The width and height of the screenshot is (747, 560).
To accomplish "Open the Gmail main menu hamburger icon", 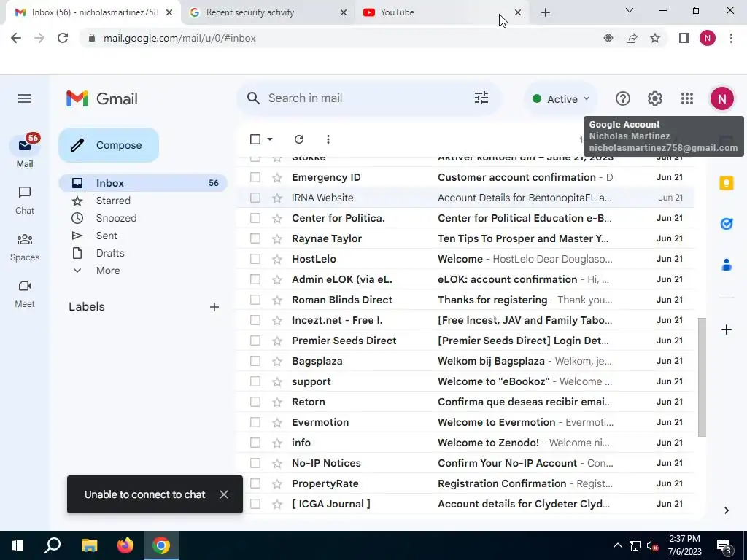I will click(x=25, y=98).
